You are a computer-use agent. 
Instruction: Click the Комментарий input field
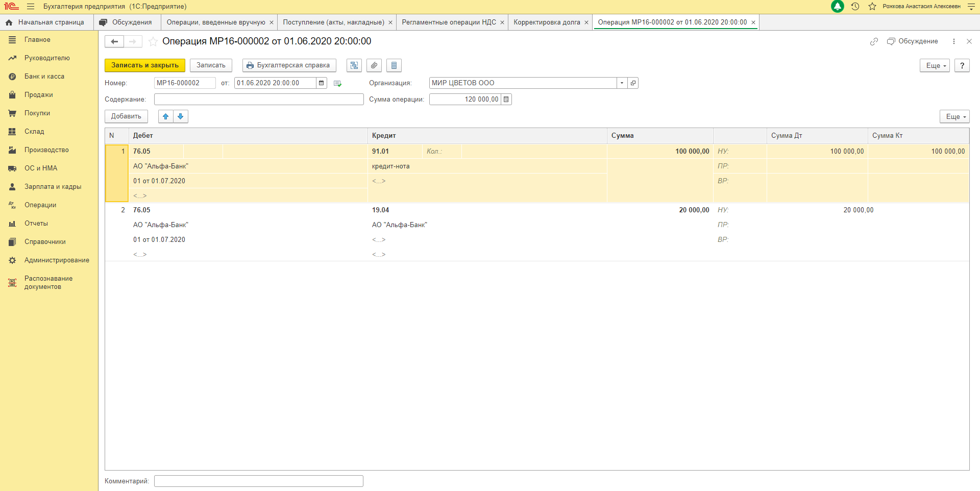(259, 481)
